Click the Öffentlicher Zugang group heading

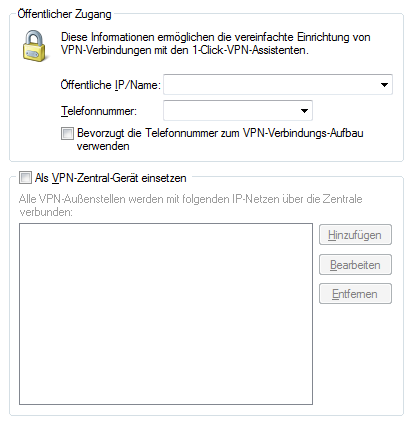(64, 14)
